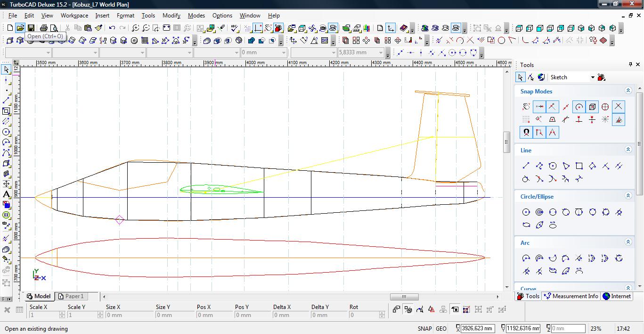Open the 5,8333 mm dropdown

point(381,52)
